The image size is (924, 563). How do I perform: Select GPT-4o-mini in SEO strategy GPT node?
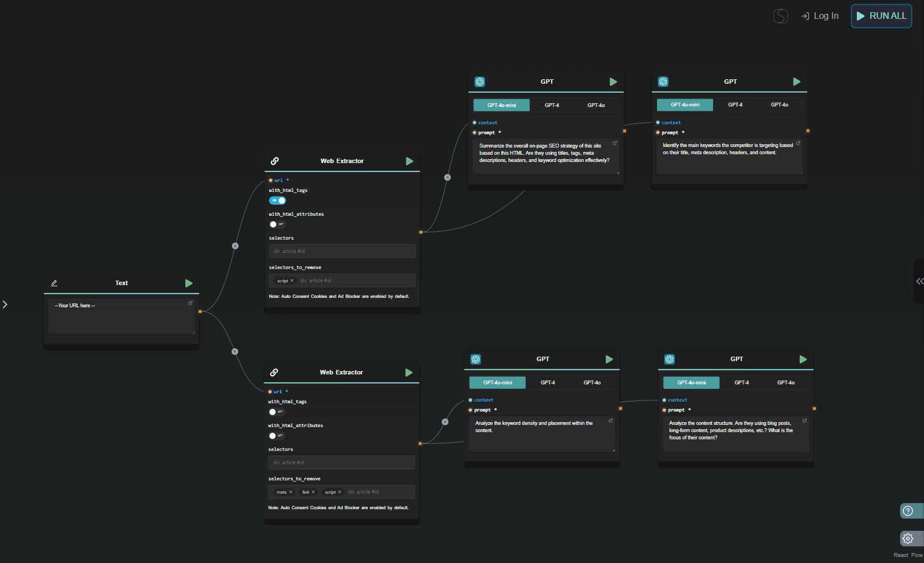click(x=502, y=105)
